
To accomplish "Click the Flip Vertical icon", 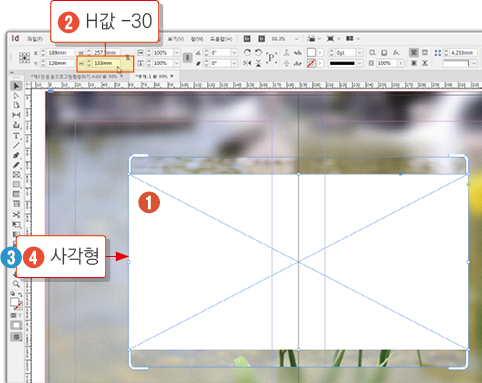I will (x=258, y=63).
